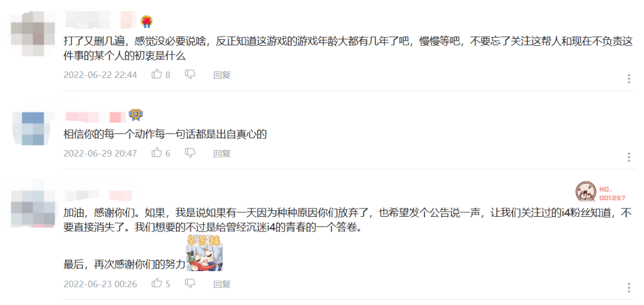Dislike the comment dated 2022-06-22 22:44
644x305 pixels.
click(190, 74)
